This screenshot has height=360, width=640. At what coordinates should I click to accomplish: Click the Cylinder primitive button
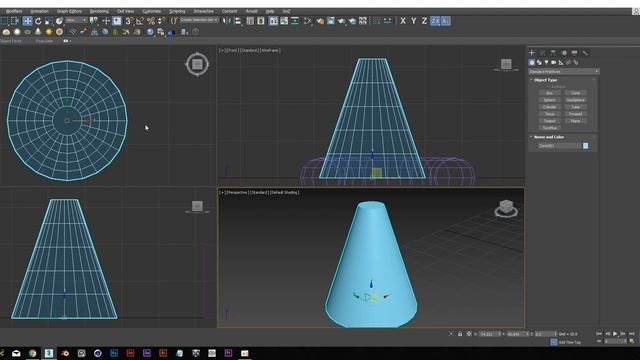pyautogui.click(x=549, y=107)
